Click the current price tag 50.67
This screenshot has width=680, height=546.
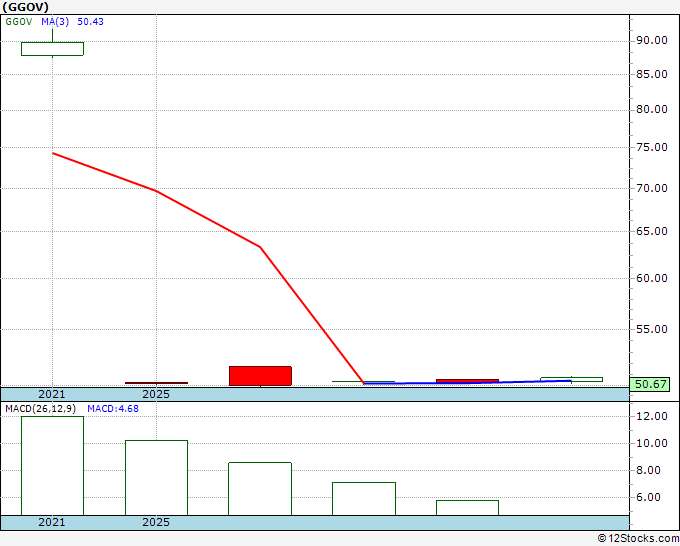click(650, 384)
